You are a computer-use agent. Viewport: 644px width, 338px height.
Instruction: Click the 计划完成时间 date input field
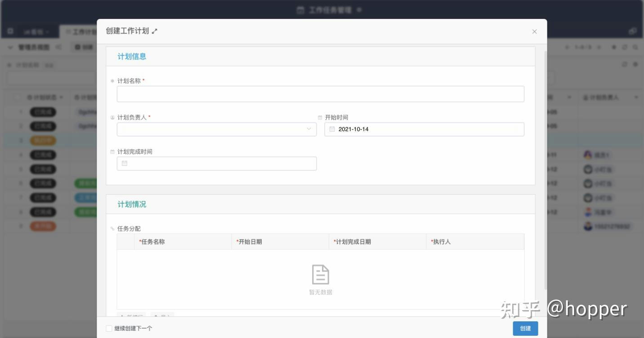[x=217, y=164]
